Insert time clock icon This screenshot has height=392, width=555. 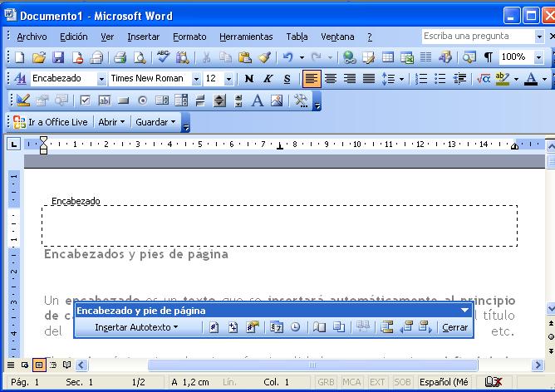point(295,327)
